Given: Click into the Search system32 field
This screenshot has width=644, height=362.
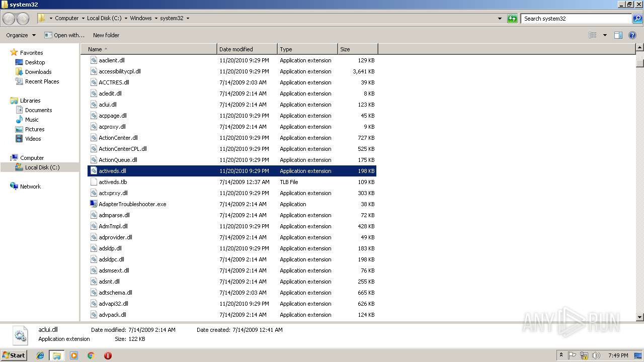Looking at the screenshot, I should (x=576, y=19).
